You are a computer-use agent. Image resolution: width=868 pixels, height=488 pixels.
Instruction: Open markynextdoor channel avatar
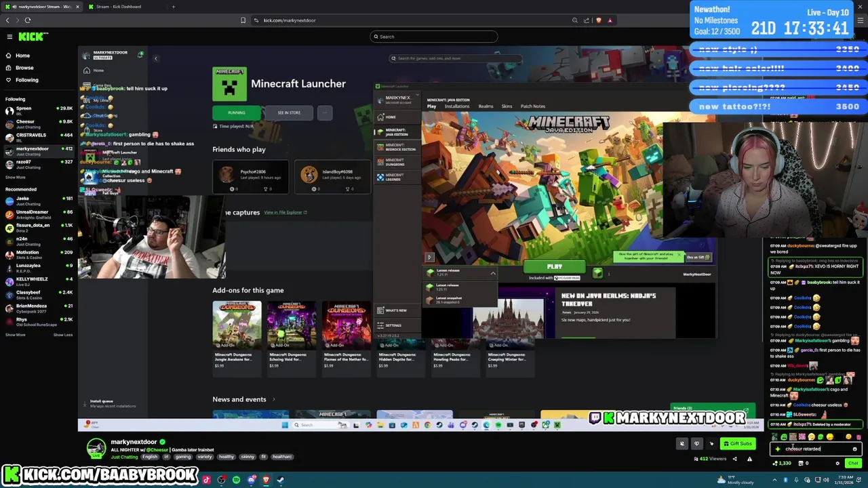(96, 448)
